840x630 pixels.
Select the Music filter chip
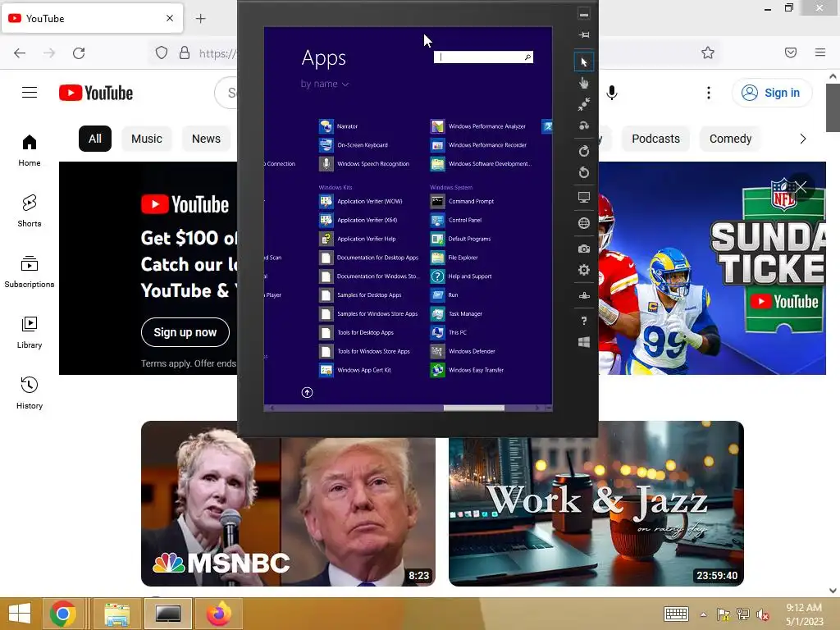147,139
